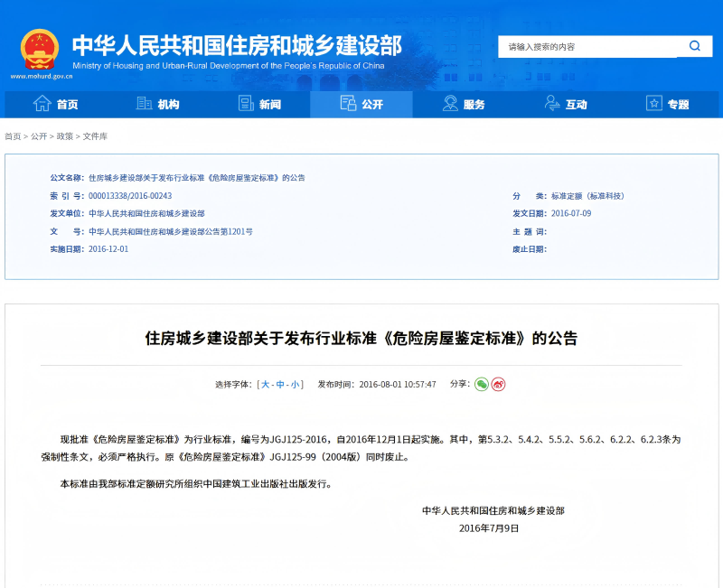The height and width of the screenshot is (588, 723).
Task: Click the 分享 label
Action: (460, 384)
